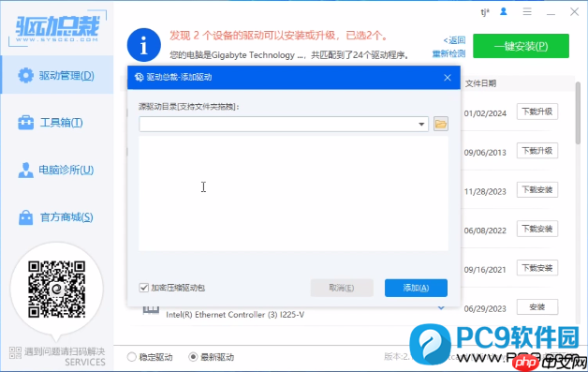588x372 pixels.
Task: Select the 稳定驱动 radio button
Action: [132, 357]
